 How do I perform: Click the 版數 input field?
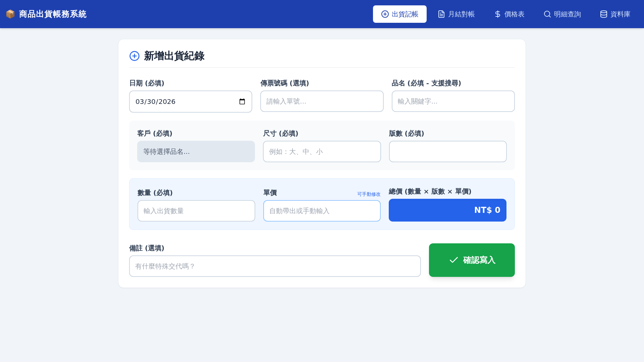[448, 152]
